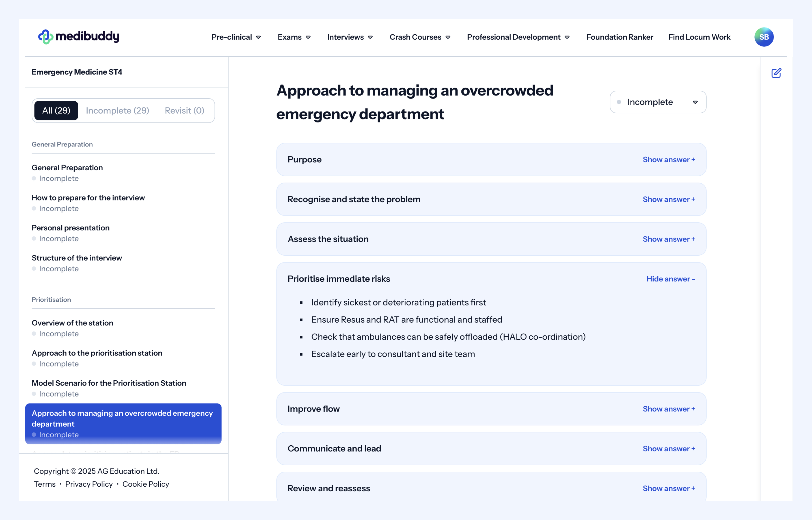Click the Pre-clinical dropdown arrow icon

258,38
